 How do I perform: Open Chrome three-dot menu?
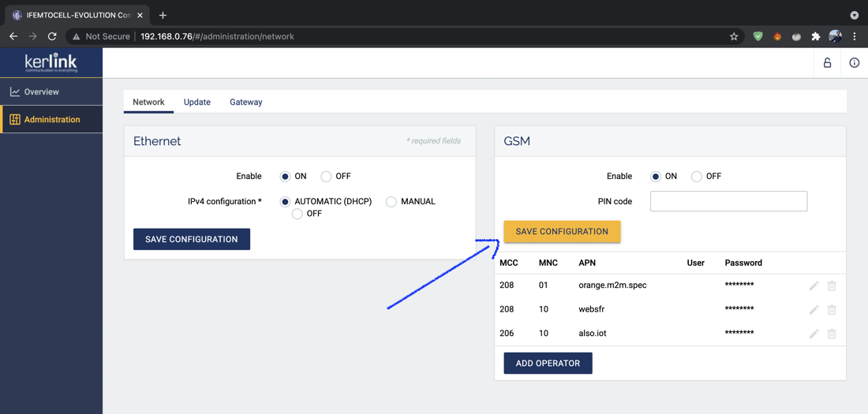[x=854, y=36]
